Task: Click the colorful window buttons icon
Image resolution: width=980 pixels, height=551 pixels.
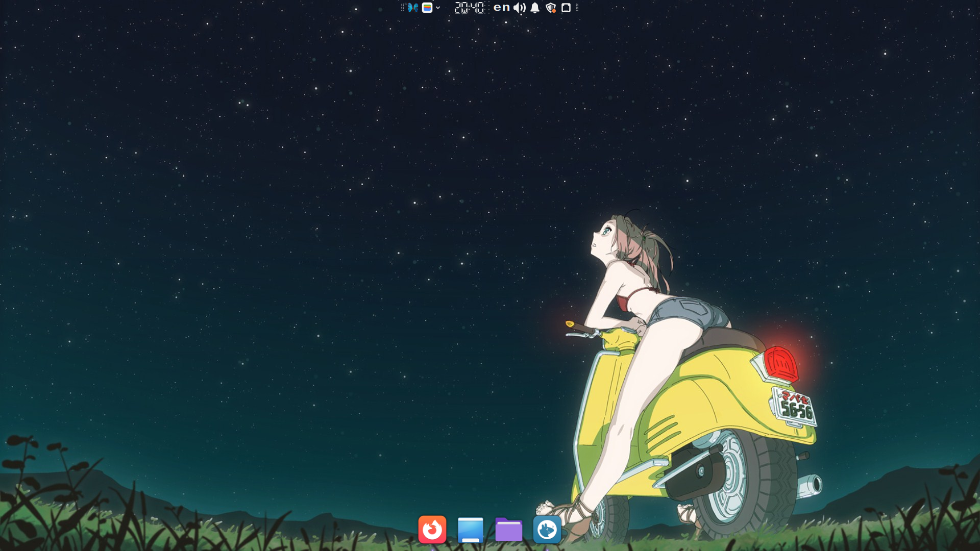Action: pyautogui.click(x=427, y=8)
